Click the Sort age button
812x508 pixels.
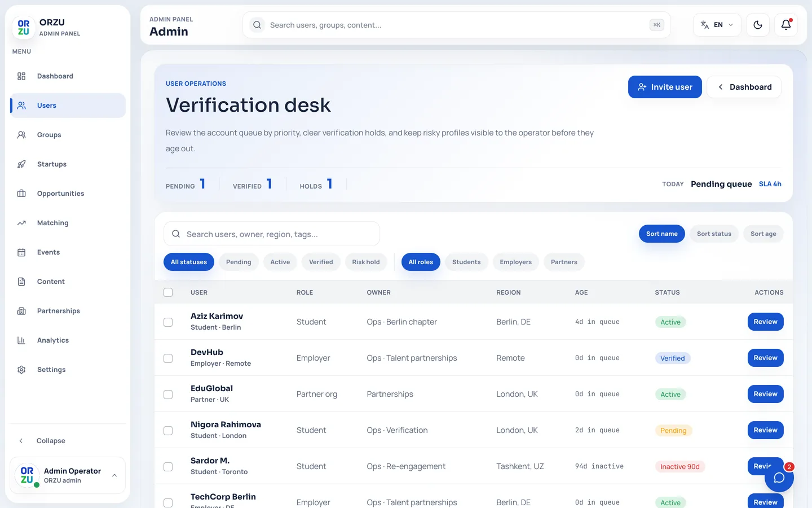click(763, 234)
